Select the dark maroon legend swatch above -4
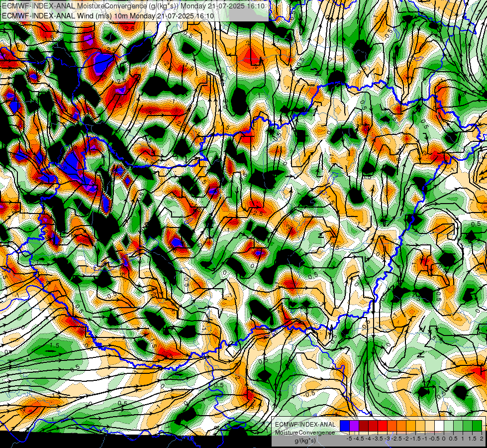Viewport: 487px width, 448px height. pyautogui.click(x=364, y=426)
